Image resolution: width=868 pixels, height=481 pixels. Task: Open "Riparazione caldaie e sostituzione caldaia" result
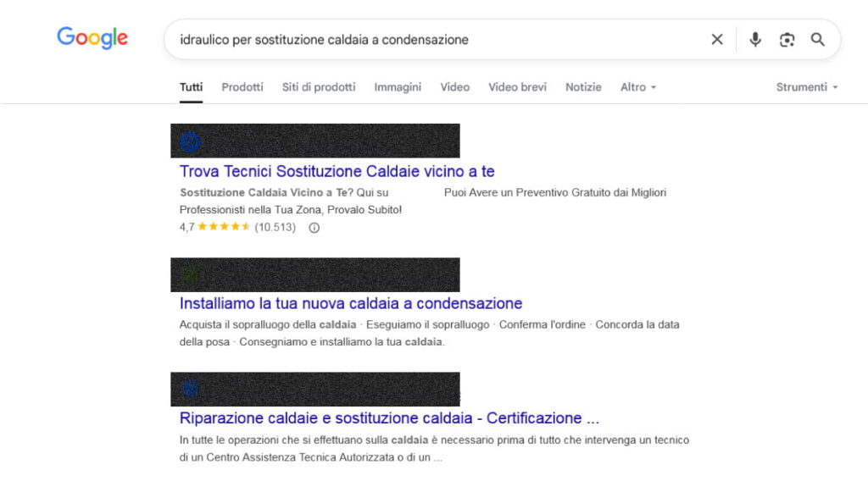389,418
